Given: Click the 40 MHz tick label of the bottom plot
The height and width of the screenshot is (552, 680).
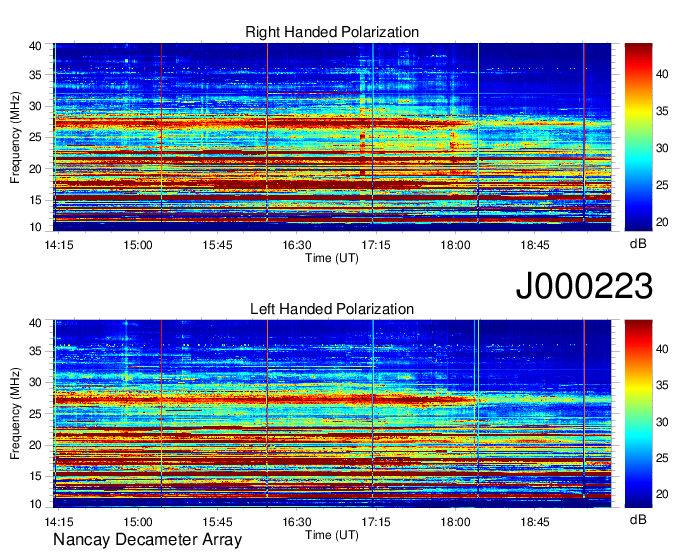Looking at the screenshot, I should [36, 323].
